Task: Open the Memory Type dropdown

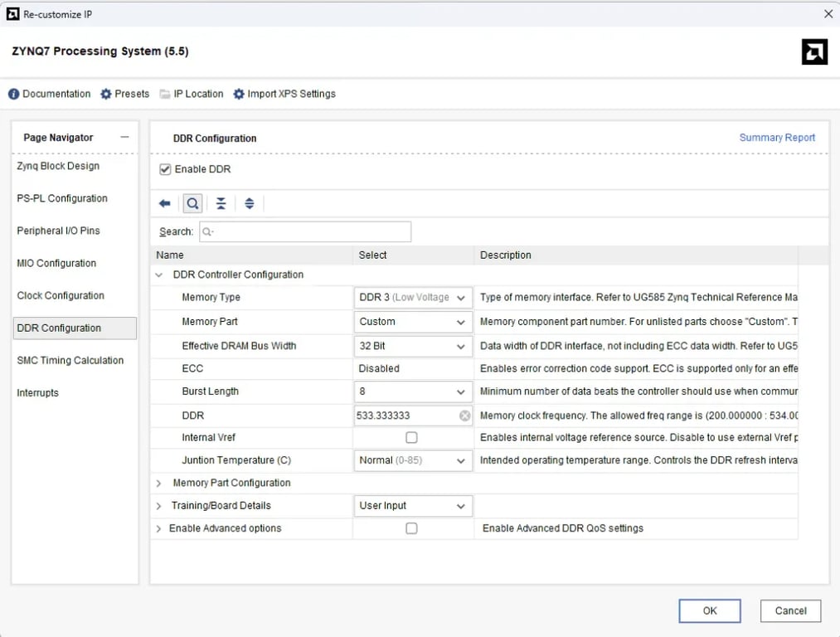Action: [x=460, y=298]
